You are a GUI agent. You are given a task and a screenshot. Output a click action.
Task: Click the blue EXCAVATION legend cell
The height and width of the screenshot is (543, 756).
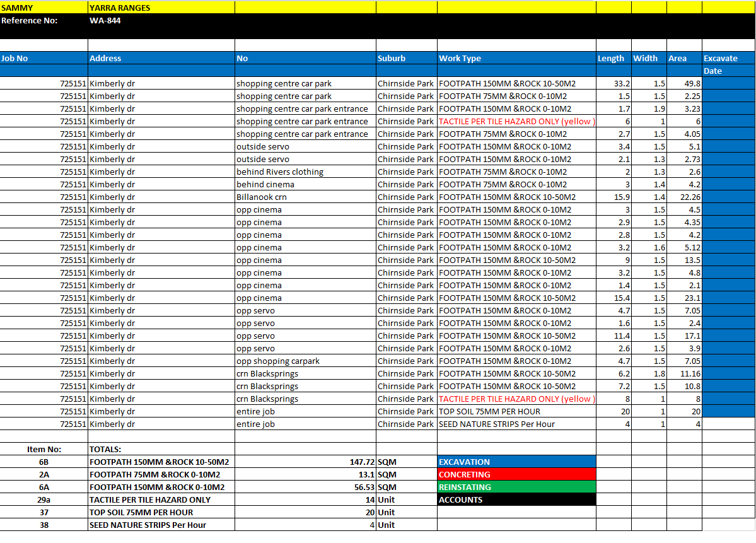[516, 462]
